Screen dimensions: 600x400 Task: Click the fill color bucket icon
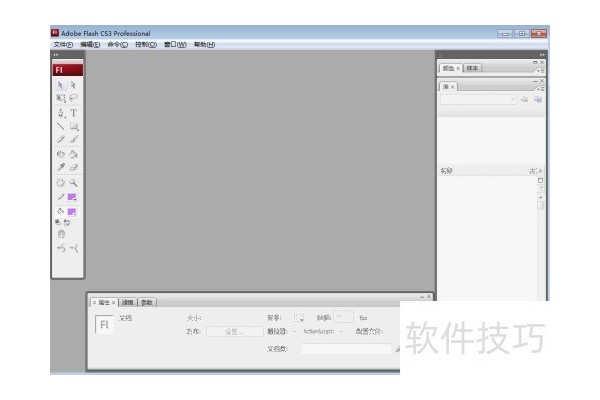[60, 211]
